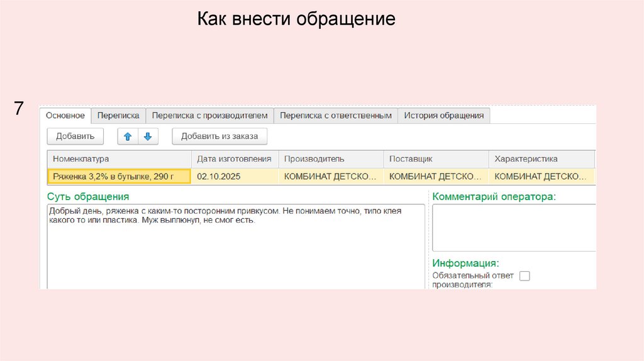The image size is (644, 361).
Task: Click КОМБИНАТ ДЕТСКО… cell under Поставщик
Action: point(436,177)
